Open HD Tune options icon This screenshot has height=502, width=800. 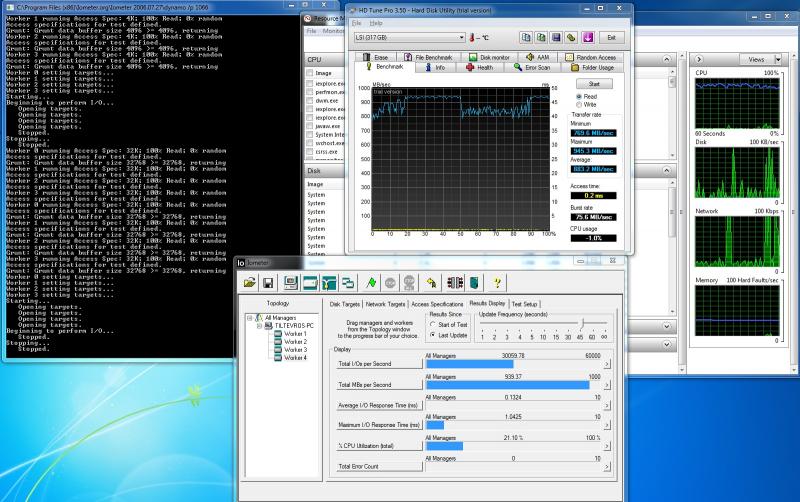click(571, 37)
